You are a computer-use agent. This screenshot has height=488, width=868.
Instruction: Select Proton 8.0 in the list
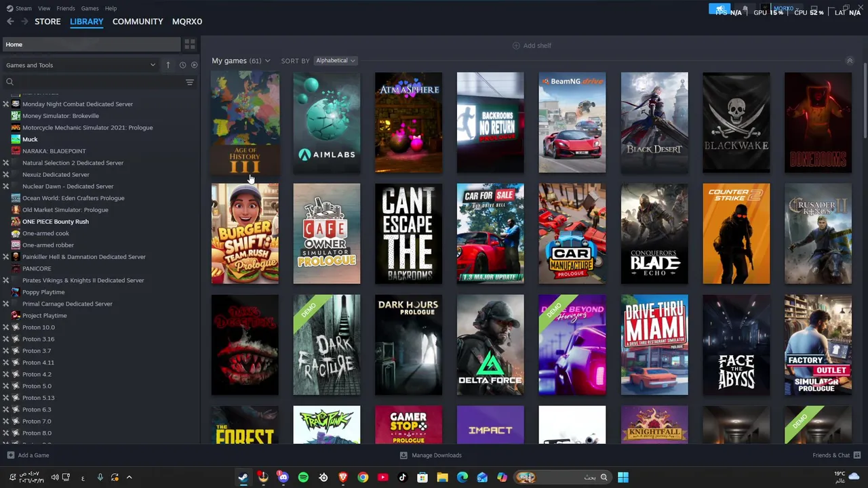[x=37, y=433]
